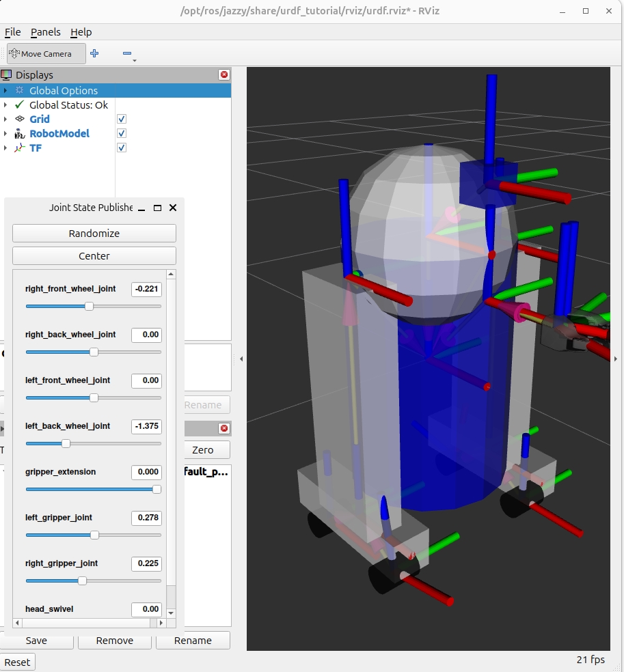This screenshot has height=672, width=624.
Task: Expand the TF display tree arrow
Action: click(x=5, y=148)
